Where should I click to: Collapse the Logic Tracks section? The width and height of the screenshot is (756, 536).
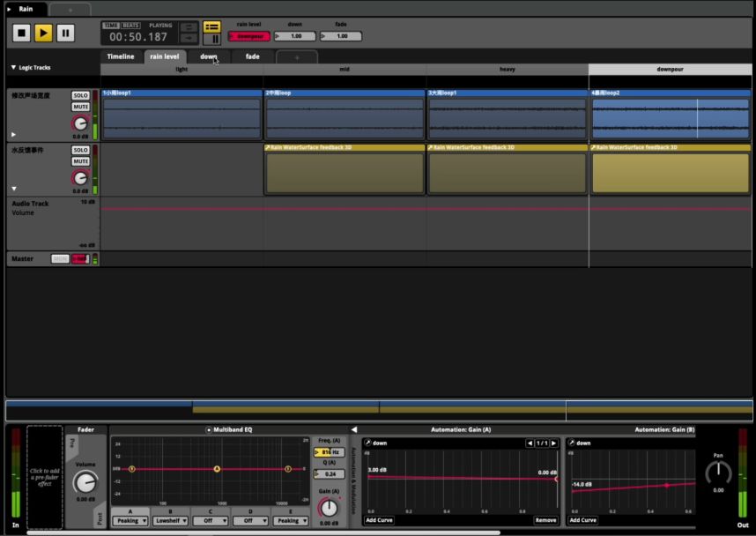coord(13,67)
